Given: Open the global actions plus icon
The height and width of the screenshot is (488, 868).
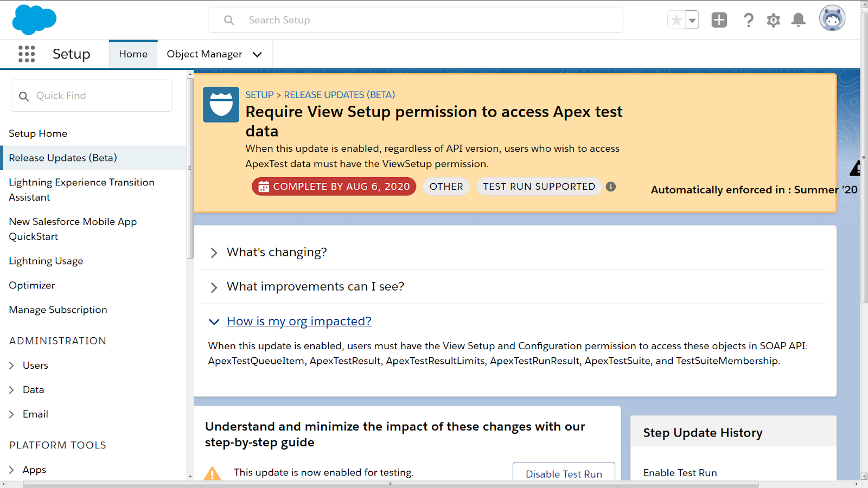Looking at the screenshot, I should click(719, 20).
